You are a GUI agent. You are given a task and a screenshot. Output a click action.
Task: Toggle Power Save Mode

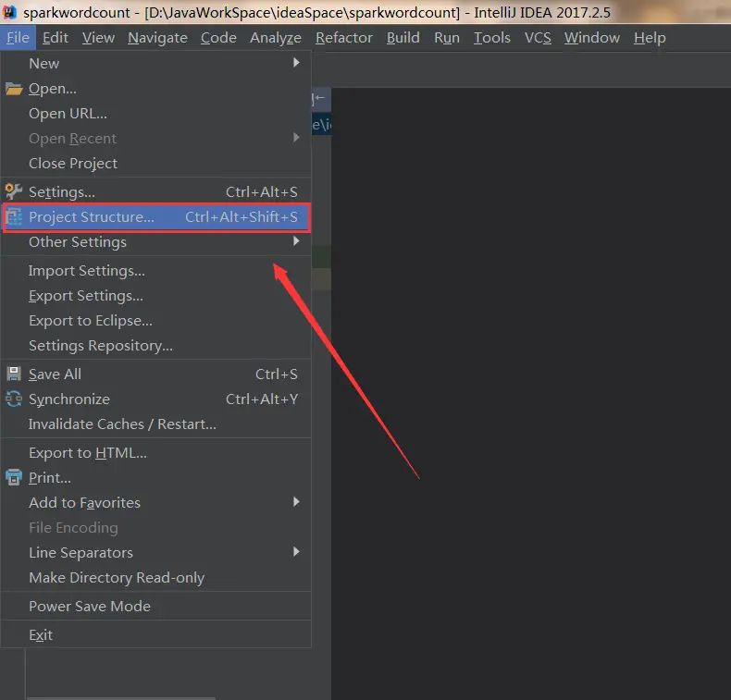coord(155,606)
